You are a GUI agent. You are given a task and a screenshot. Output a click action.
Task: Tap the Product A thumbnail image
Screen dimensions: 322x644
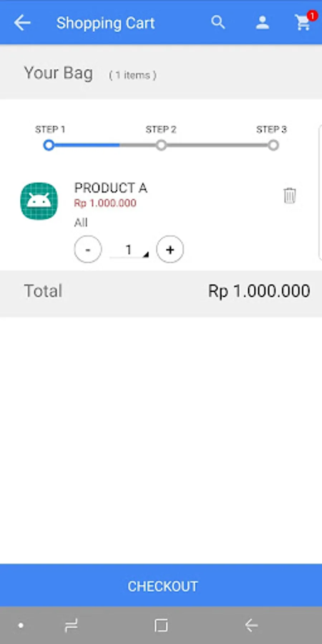coord(39,201)
